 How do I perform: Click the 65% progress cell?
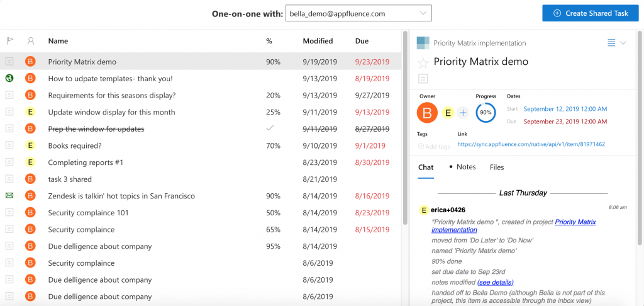click(x=273, y=229)
